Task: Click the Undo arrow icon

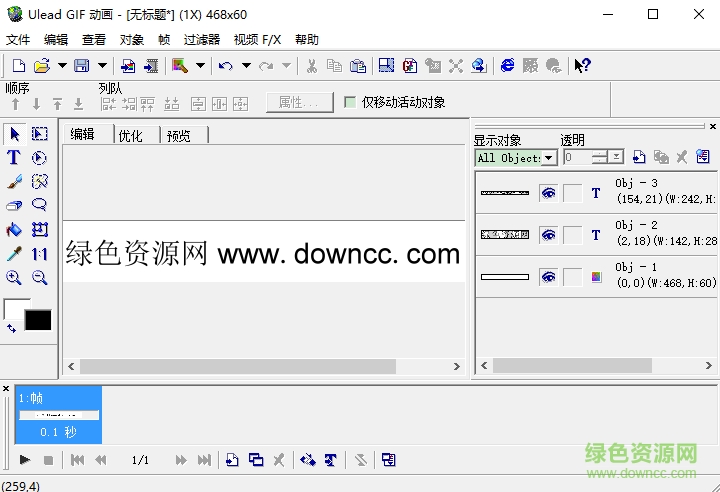Action: point(225,66)
